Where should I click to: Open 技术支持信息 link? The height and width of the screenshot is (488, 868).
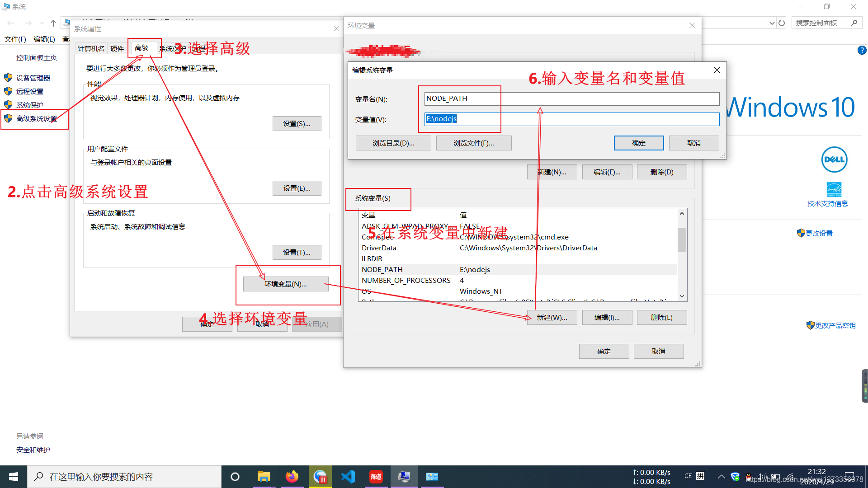[828, 203]
